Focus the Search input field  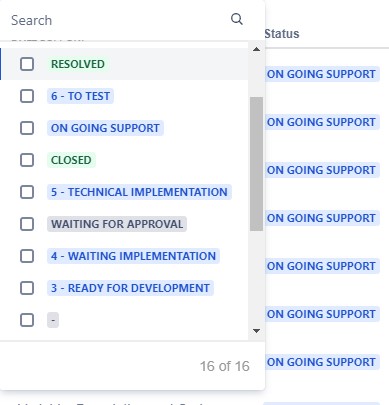pyautogui.click(x=118, y=20)
